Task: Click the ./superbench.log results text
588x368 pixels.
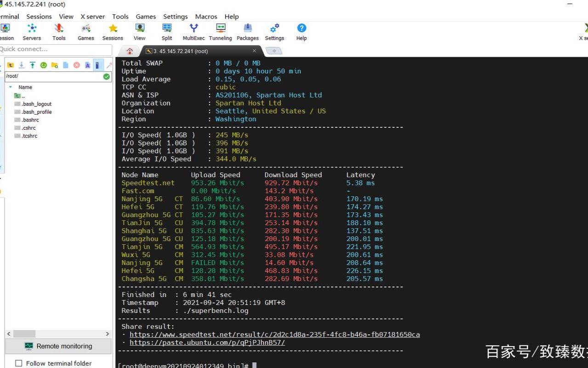Action: (215, 310)
